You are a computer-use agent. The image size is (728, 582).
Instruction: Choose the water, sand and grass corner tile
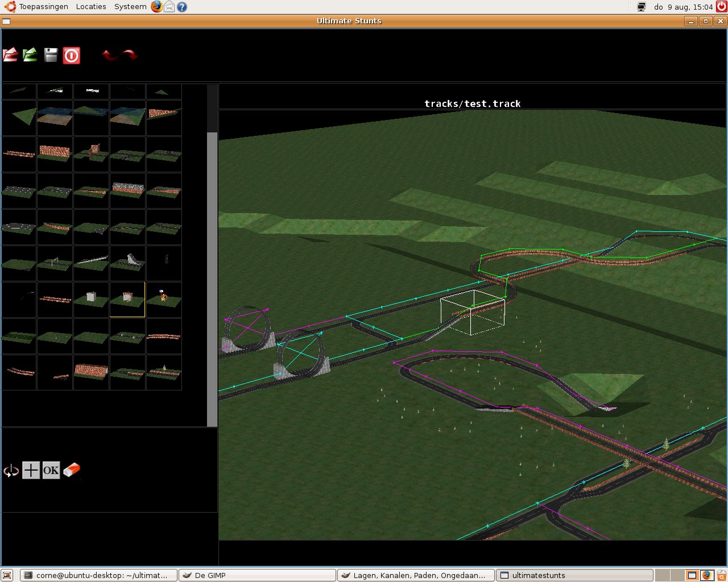(x=127, y=118)
